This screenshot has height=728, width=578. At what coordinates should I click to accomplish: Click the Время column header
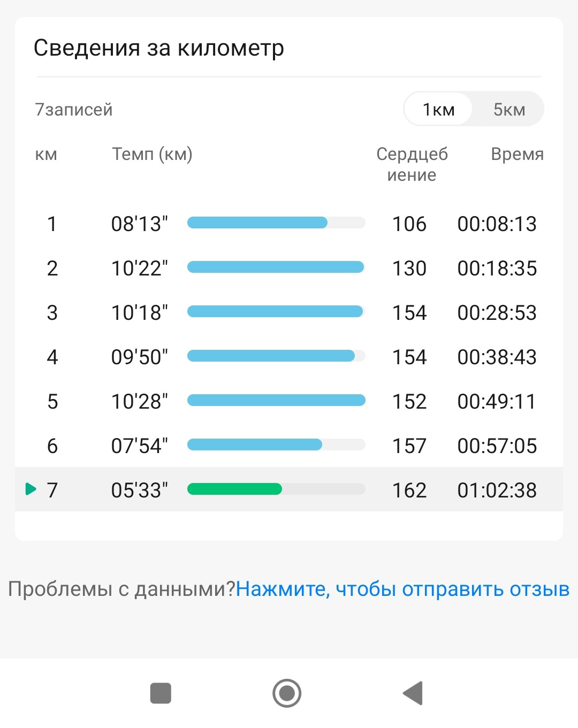[x=517, y=154]
